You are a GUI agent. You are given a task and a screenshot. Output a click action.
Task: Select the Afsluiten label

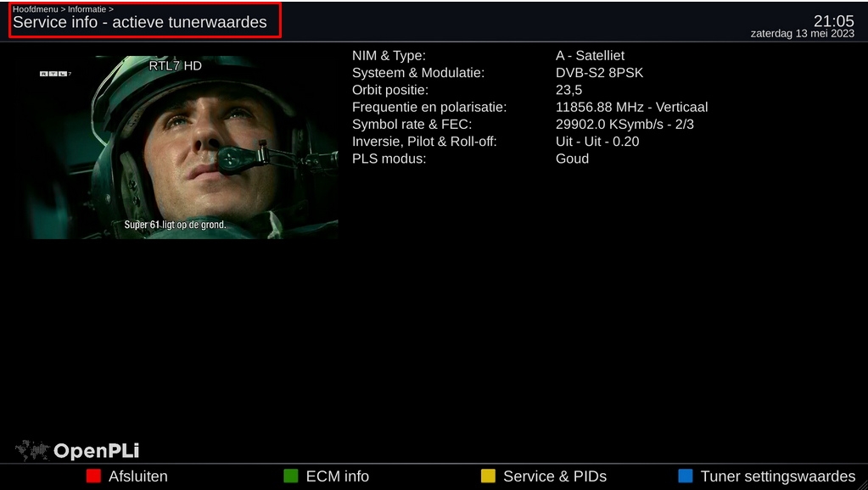coord(137,476)
